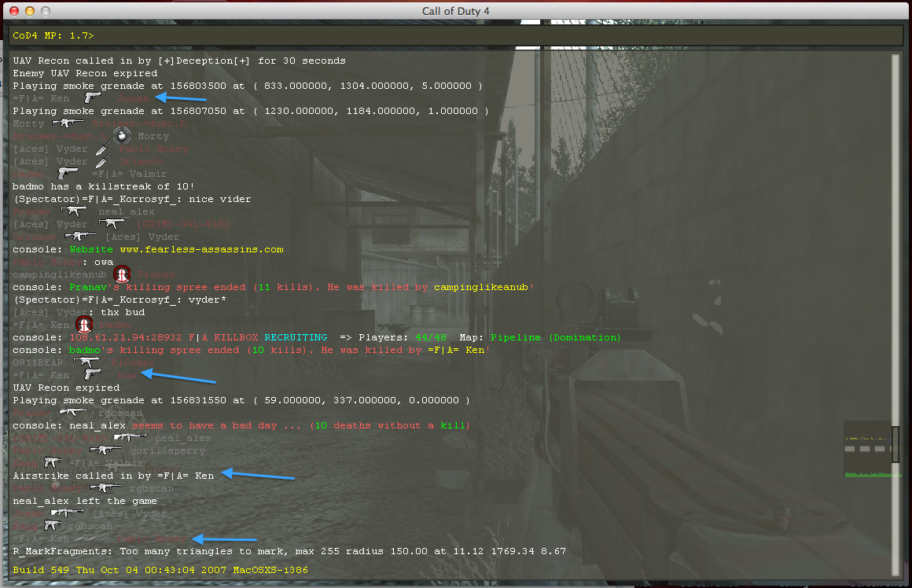The image size is (912, 588).
Task: Click the pistol icon between Ken and Jonah
Action: click(x=92, y=97)
